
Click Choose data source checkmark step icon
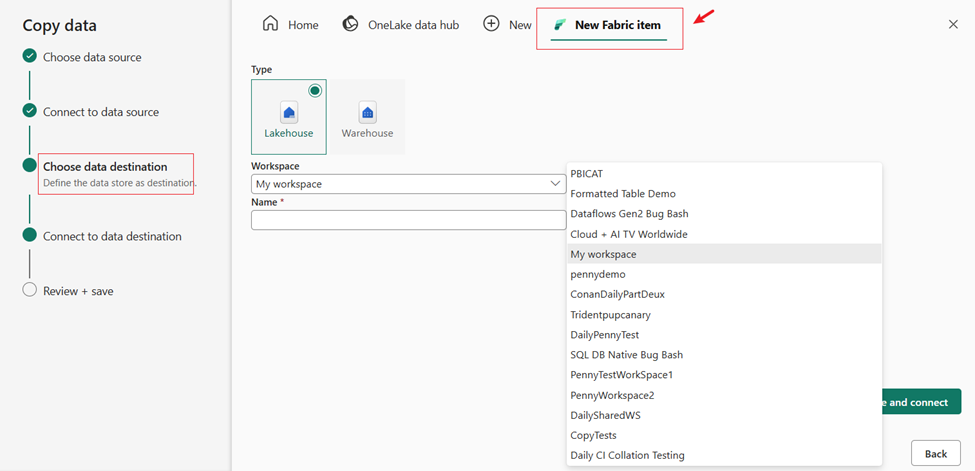click(29, 57)
